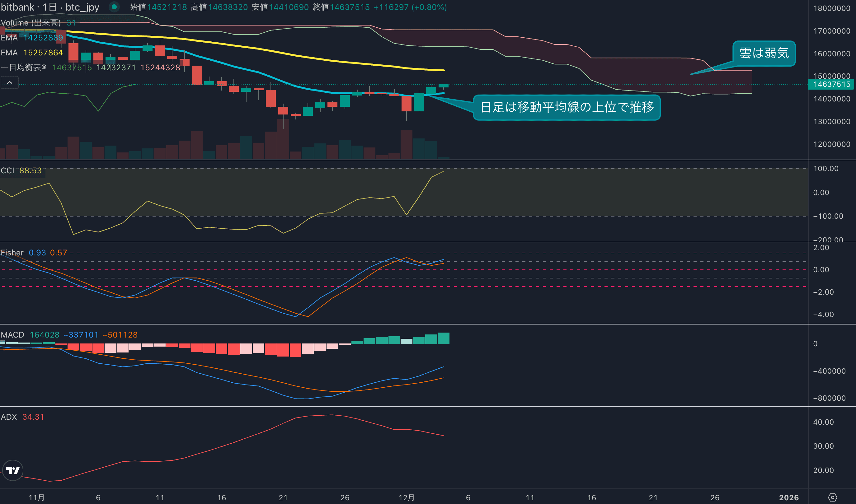The height and width of the screenshot is (504, 856).
Task: Click the ADX indicator label
Action: (x=9, y=417)
